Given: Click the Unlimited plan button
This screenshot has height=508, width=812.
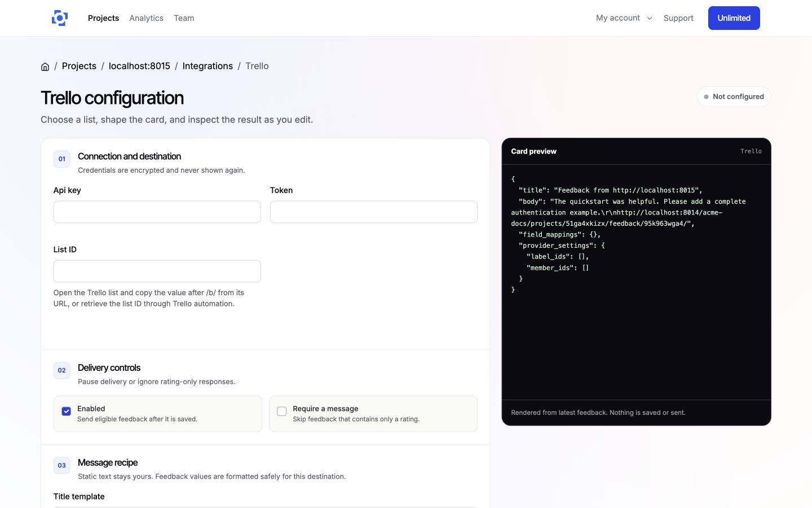Looking at the screenshot, I should [x=734, y=18].
